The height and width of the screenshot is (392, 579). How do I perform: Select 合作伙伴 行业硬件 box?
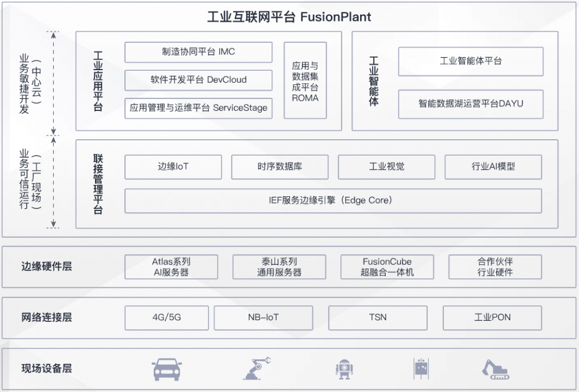coord(495,267)
